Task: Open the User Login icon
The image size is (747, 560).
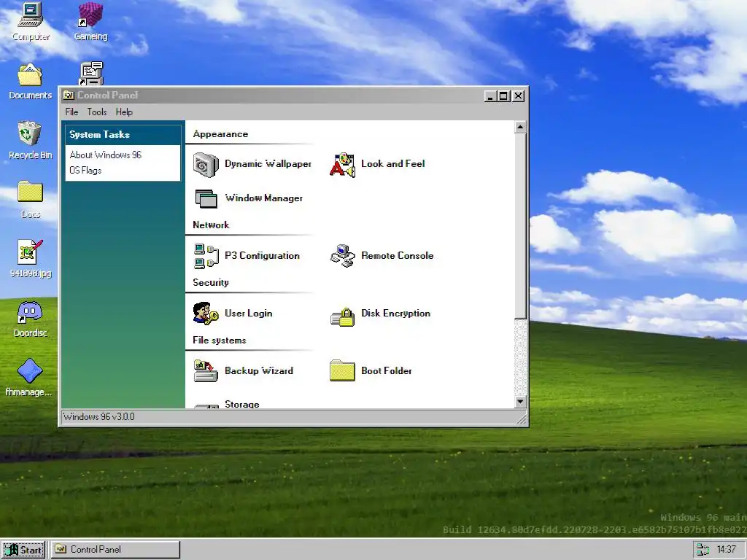Action: pyautogui.click(x=206, y=314)
